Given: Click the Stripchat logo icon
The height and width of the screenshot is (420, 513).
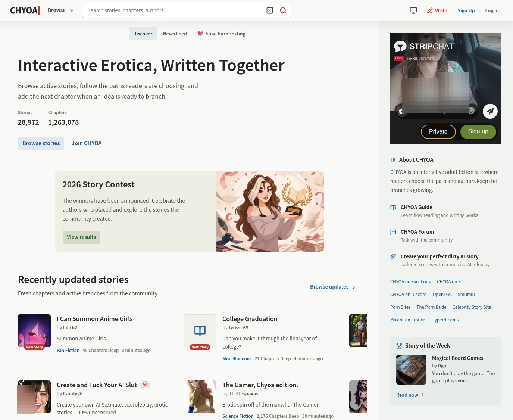Looking at the screenshot, I should click(x=400, y=46).
